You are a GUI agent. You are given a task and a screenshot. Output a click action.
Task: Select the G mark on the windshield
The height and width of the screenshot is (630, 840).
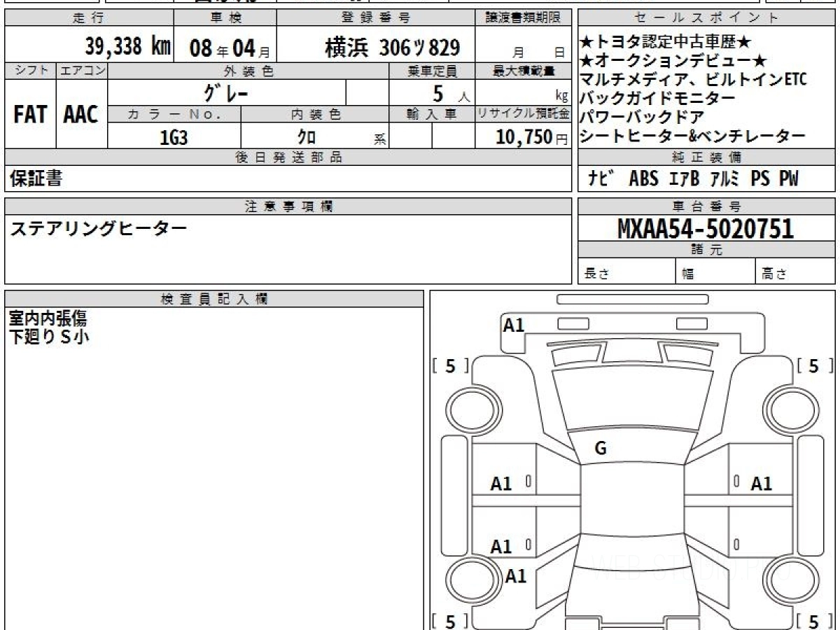[600, 449]
